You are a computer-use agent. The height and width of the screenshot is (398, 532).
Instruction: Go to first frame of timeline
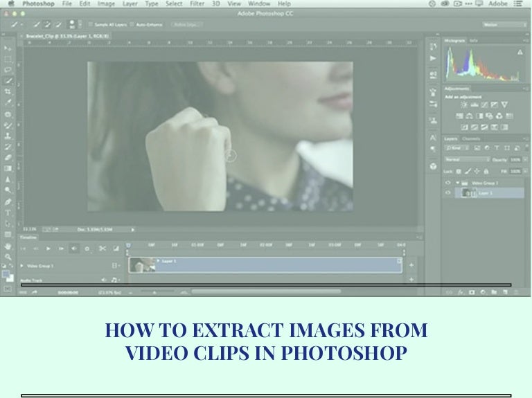tap(23, 248)
